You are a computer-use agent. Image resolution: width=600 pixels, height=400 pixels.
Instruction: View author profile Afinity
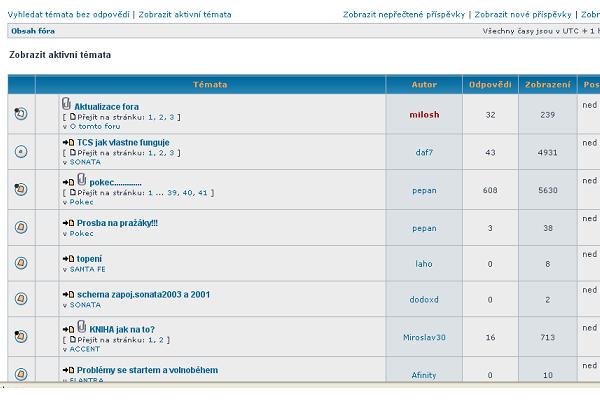(424, 375)
